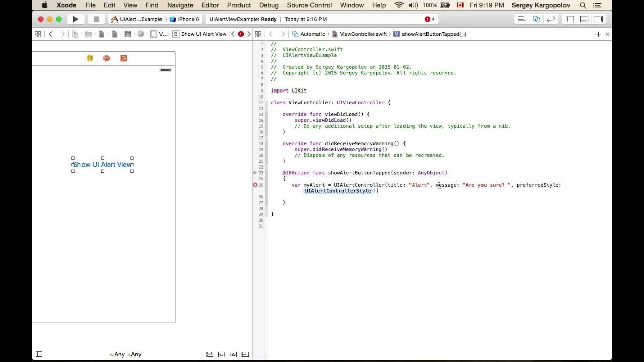The image size is (644, 362).
Task: Open the Xcode application menu
Action: click(67, 5)
